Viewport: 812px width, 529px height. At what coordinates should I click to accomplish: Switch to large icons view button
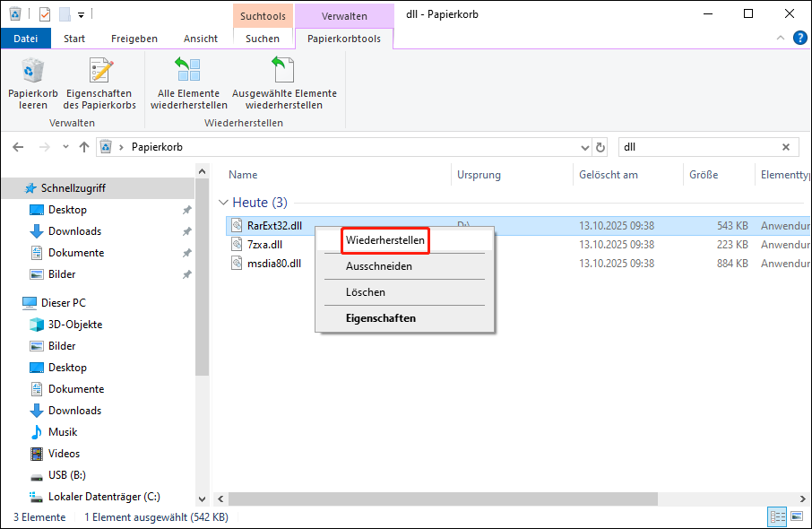tap(795, 517)
